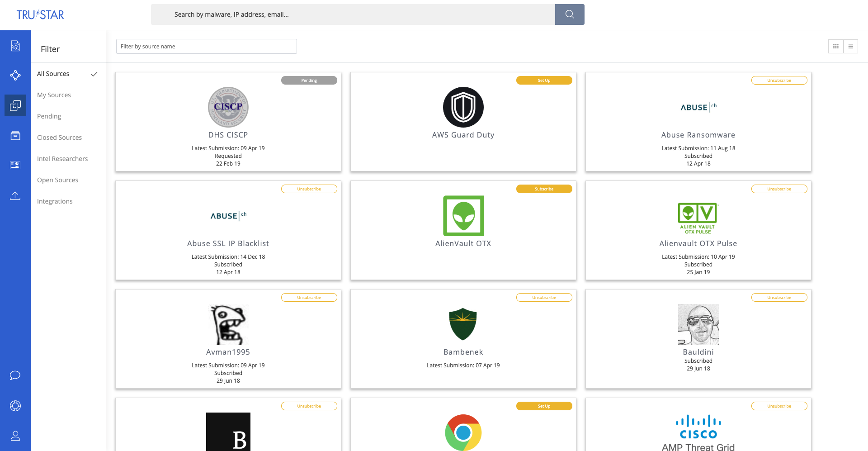
Task: Unsubscribe from Abuse Ransomware
Action: [779, 80]
